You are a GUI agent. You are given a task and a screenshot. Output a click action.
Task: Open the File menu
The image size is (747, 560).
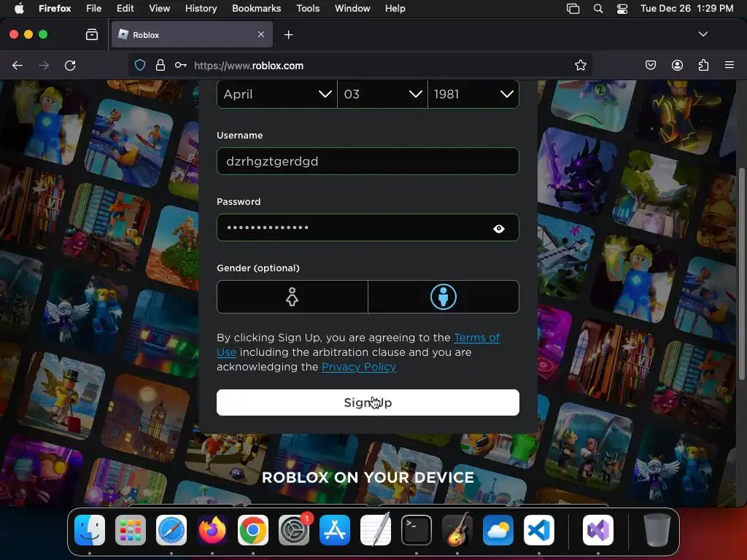pos(94,9)
